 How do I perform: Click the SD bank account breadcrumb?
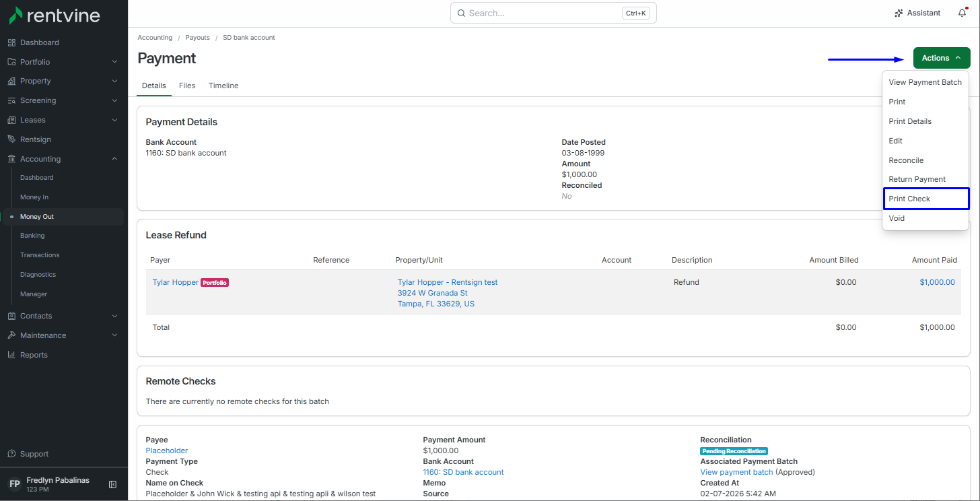point(249,38)
